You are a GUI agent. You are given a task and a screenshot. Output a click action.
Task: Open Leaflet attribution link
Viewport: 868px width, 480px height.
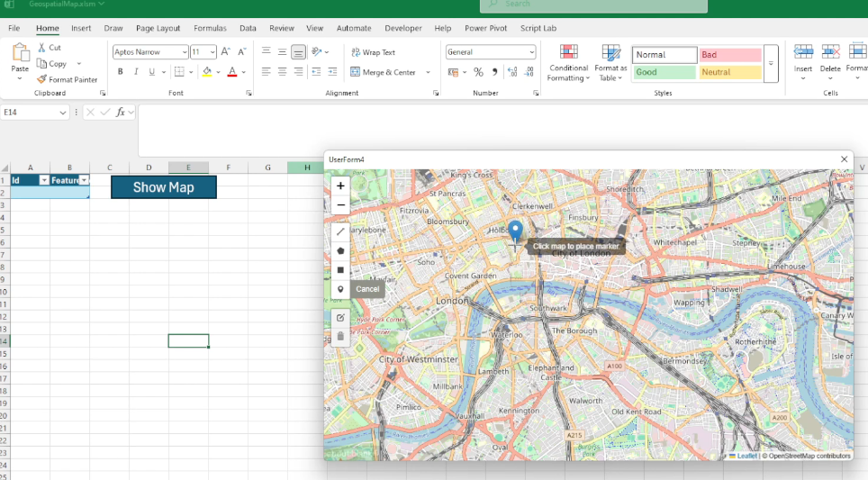(746, 457)
